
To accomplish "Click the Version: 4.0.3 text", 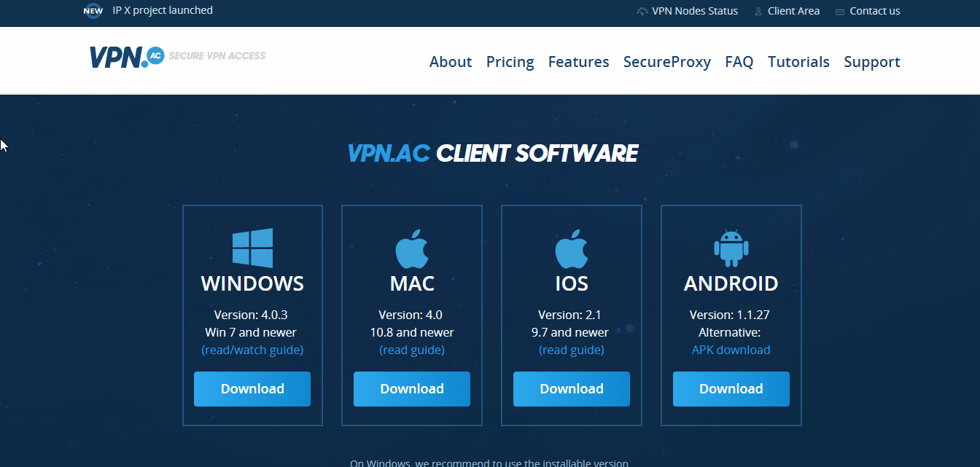I will (x=251, y=315).
